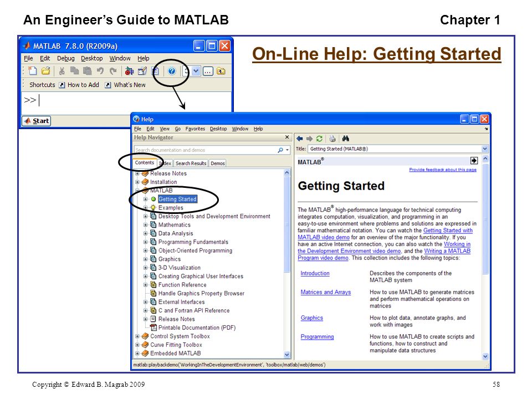532x399 pixels.
Task: Switch to the Contents tab
Action: [x=145, y=163]
